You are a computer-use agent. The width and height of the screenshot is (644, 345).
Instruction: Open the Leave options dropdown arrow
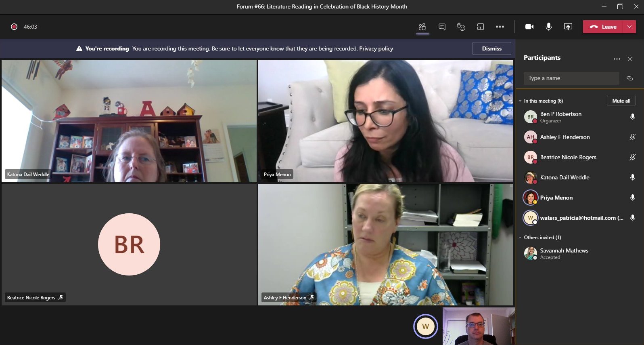click(x=629, y=27)
